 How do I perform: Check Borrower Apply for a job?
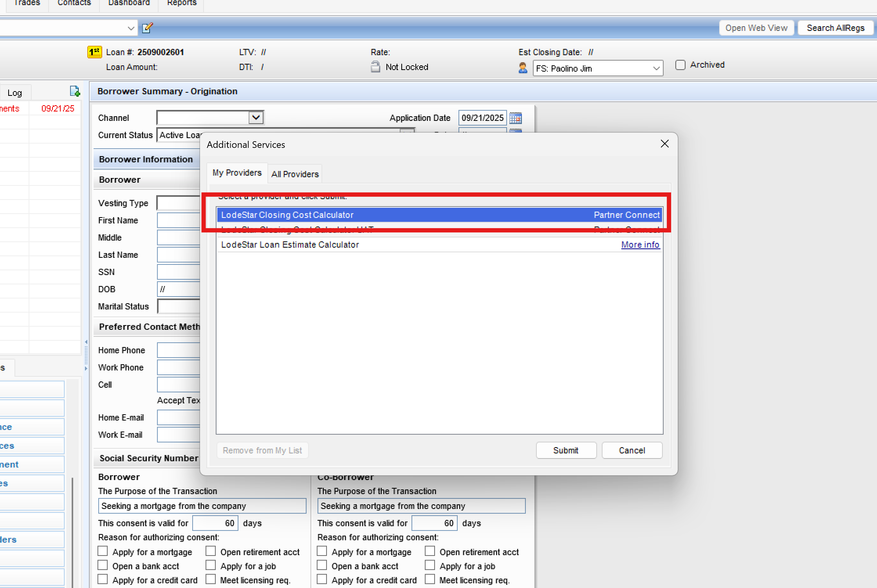(211, 565)
